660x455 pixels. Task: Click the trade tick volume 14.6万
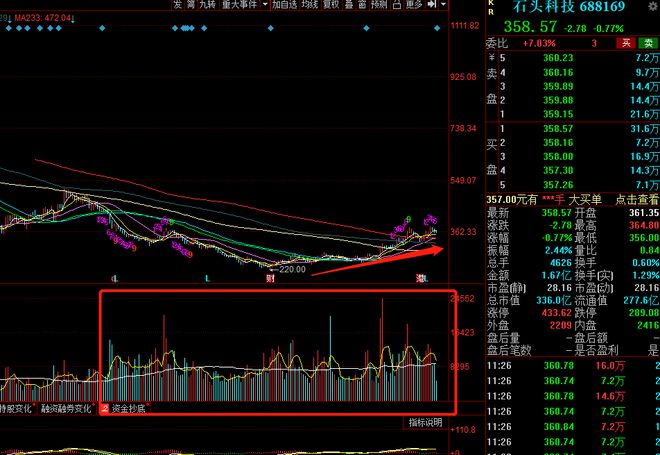coord(610,396)
